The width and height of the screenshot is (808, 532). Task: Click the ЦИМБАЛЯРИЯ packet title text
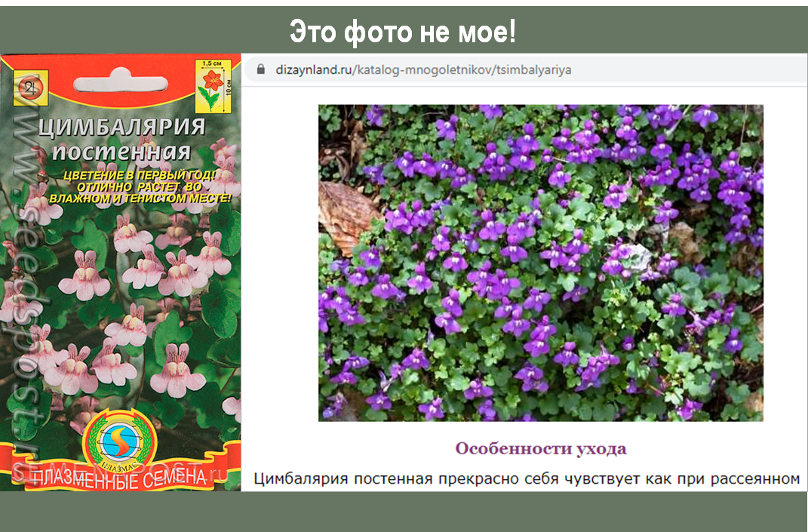(121, 128)
